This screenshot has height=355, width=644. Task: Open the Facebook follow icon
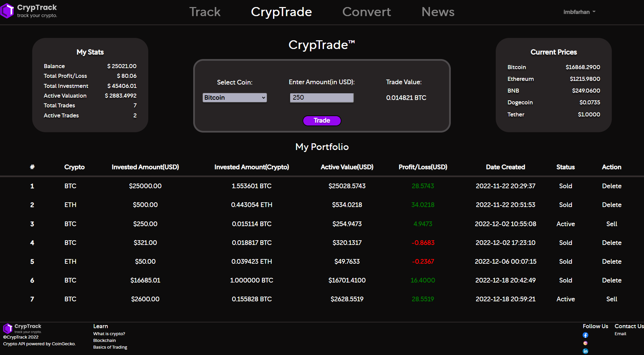click(x=585, y=335)
